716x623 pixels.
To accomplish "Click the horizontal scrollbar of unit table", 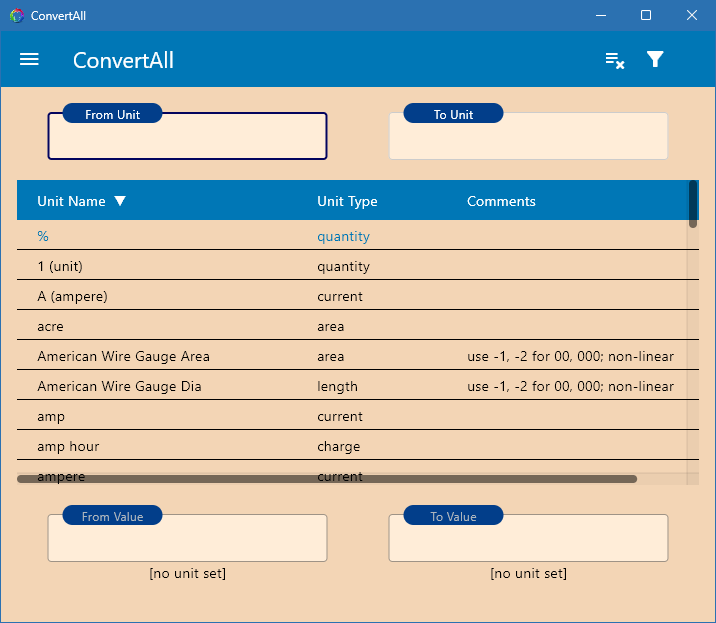I will pos(327,479).
